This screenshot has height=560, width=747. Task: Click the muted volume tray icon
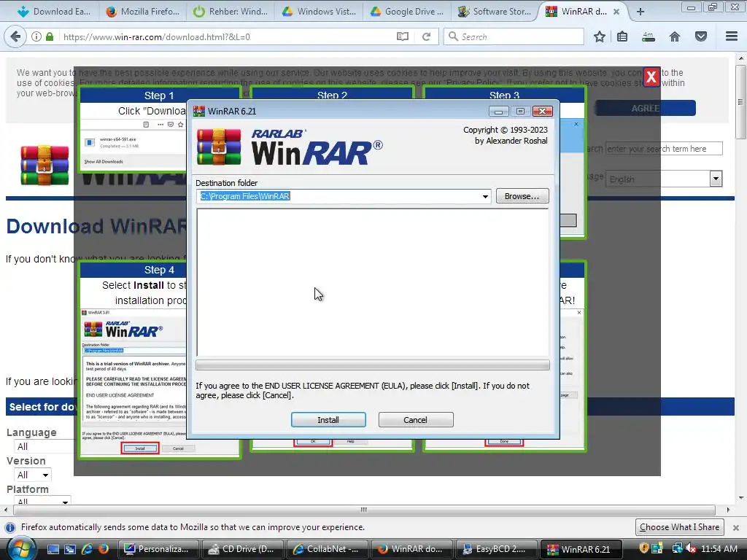[690, 549]
